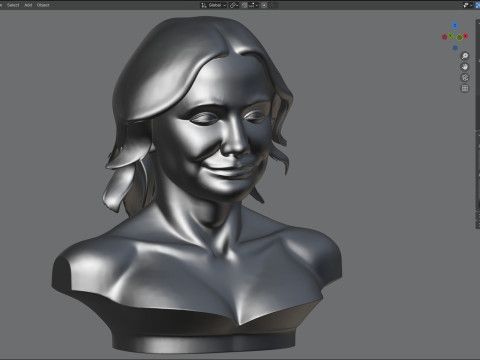480x360 pixels.
Task: Open the Global transform orientation dropdown
Action: point(214,5)
